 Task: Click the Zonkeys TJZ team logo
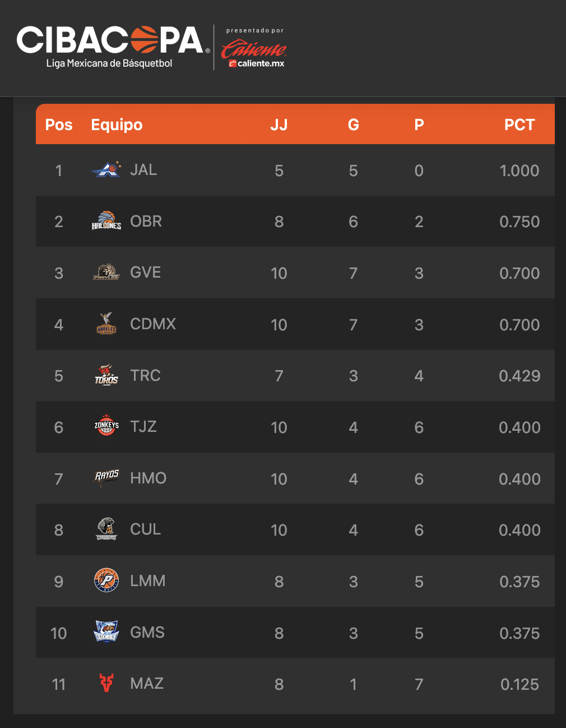pyautogui.click(x=106, y=427)
